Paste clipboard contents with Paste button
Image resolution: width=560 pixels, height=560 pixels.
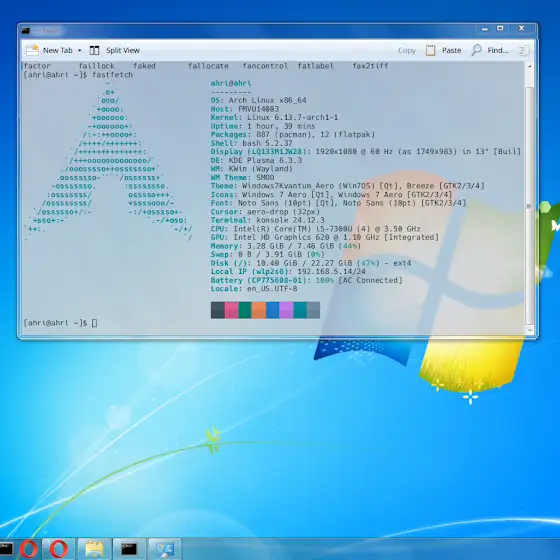(443, 50)
